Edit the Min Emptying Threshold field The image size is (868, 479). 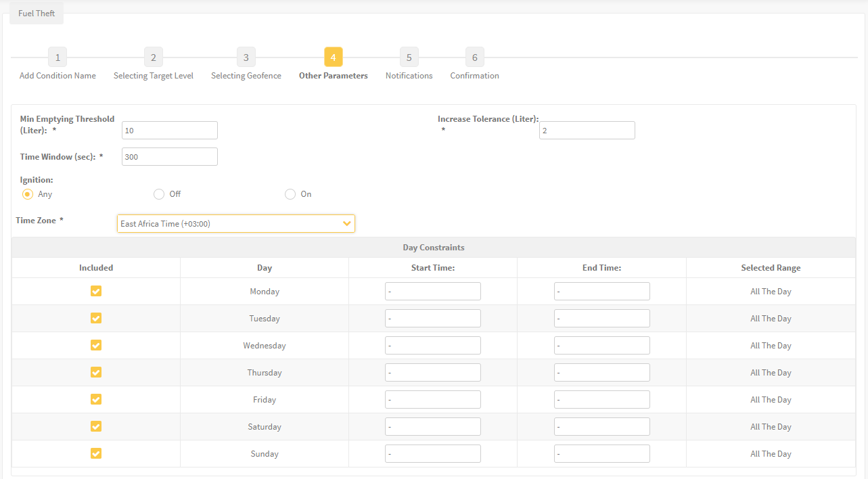170,131
